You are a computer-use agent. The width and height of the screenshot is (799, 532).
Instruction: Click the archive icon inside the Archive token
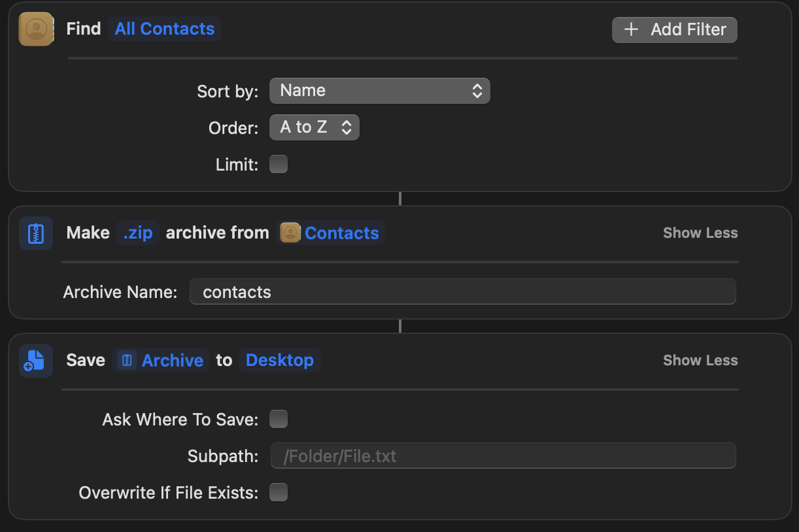[x=126, y=360]
